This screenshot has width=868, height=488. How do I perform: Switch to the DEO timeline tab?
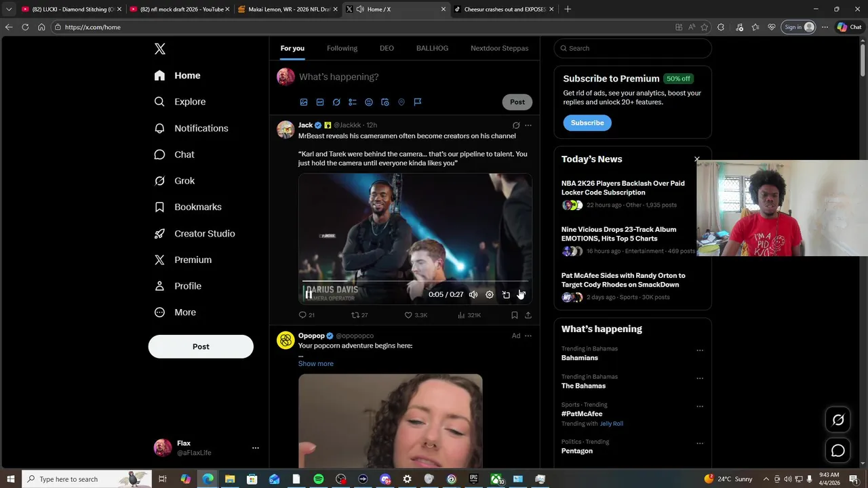[x=387, y=48]
